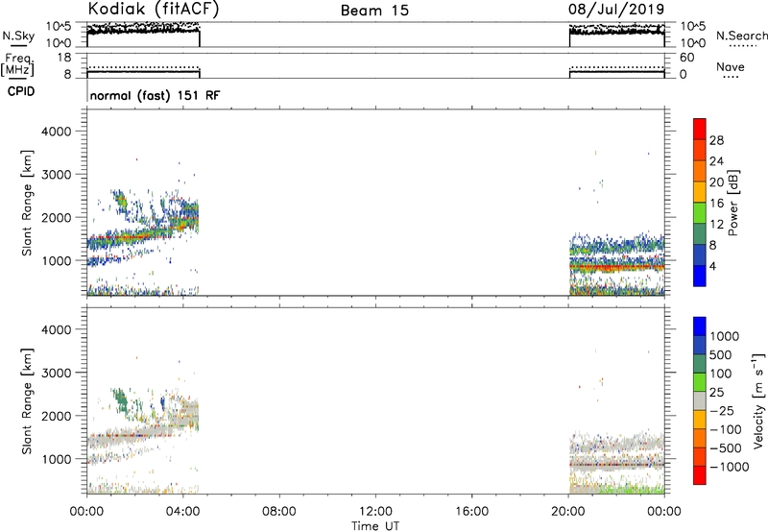The height and width of the screenshot is (532, 768).
Task: Click the '500' Velocity colorbar tick
Action: [x=721, y=355]
